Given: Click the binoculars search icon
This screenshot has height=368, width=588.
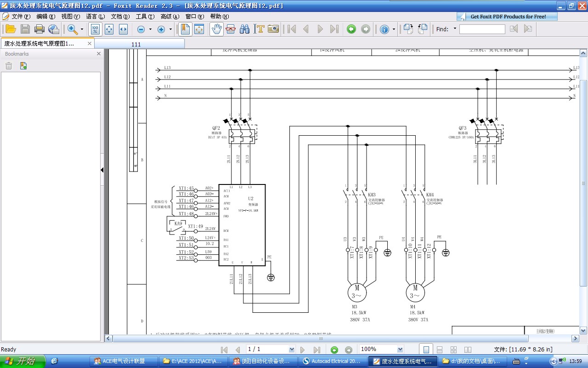Looking at the screenshot, I should click(x=244, y=29).
